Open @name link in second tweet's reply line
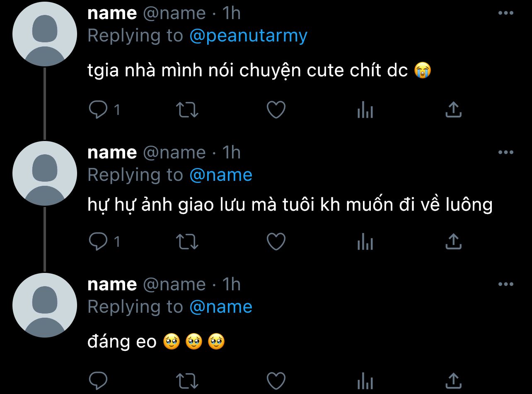532x394 pixels. click(x=221, y=175)
